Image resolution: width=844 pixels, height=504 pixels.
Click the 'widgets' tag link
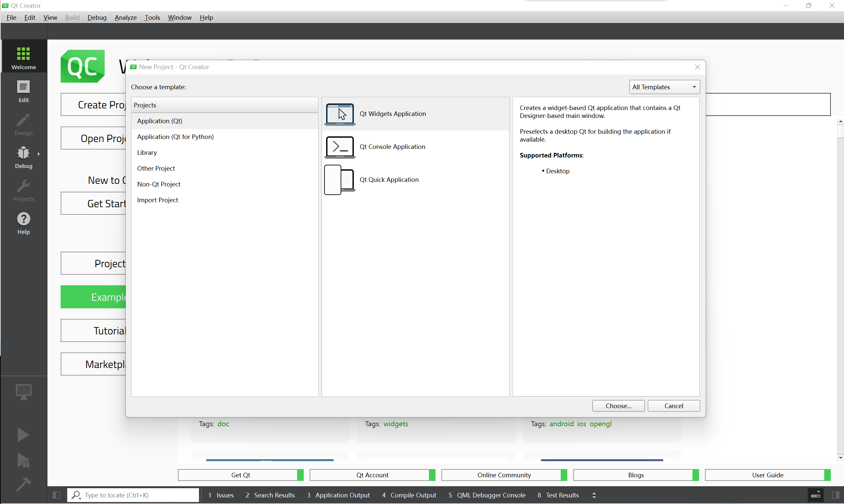click(x=396, y=424)
